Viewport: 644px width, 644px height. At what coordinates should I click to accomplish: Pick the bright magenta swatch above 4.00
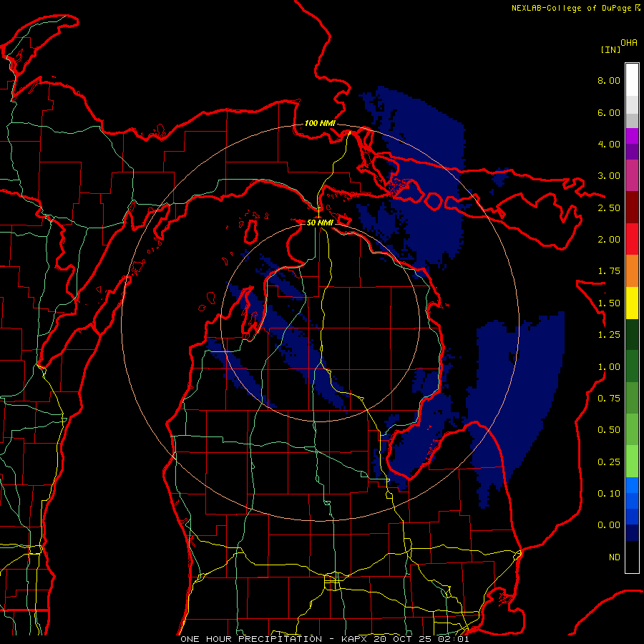click(x=632, y=136)
